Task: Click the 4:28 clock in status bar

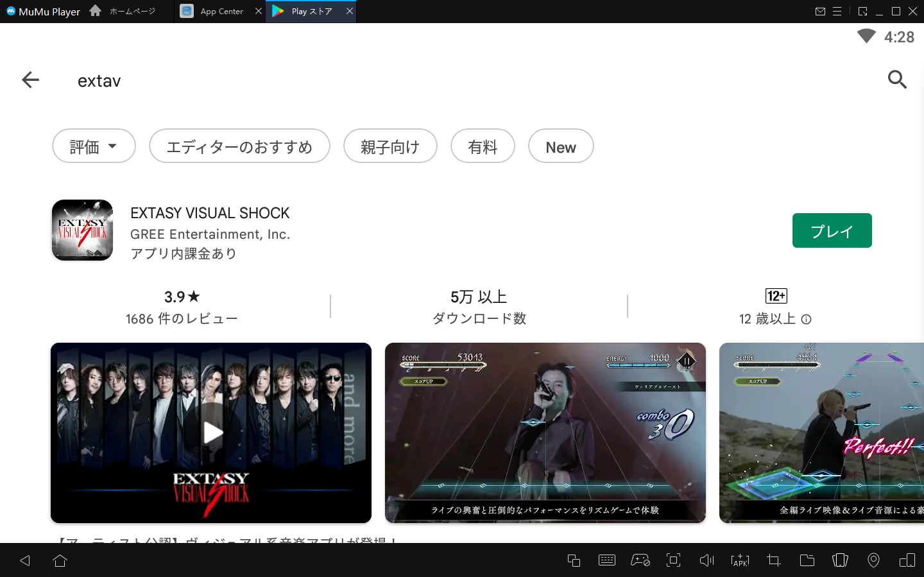Action: [x=899, y=37]
